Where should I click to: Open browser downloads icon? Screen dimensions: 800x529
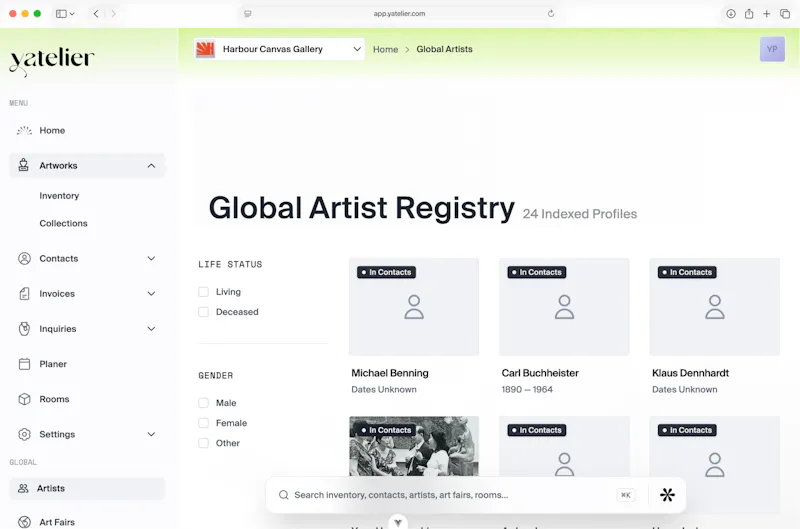(x=731, y=14)
